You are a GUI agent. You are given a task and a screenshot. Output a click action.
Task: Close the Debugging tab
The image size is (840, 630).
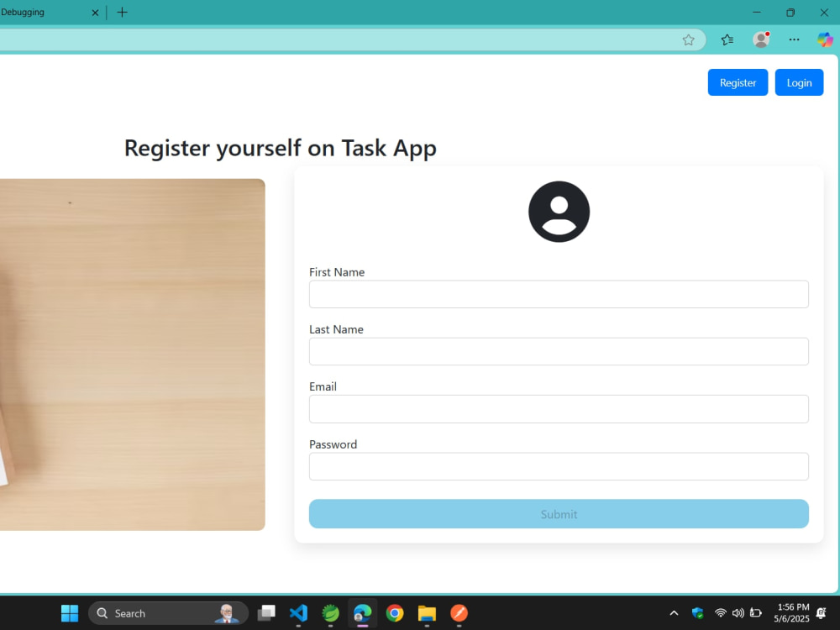coord(96,13)
